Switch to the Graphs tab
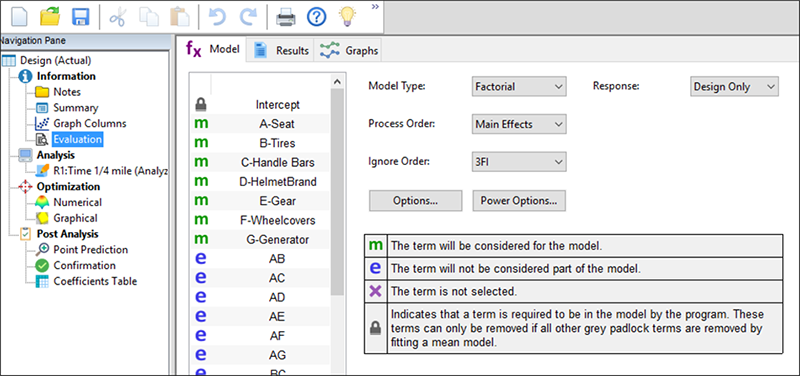The width and height of the screenshot is (800, 376). pyautogui.click(x=349, y=51)
